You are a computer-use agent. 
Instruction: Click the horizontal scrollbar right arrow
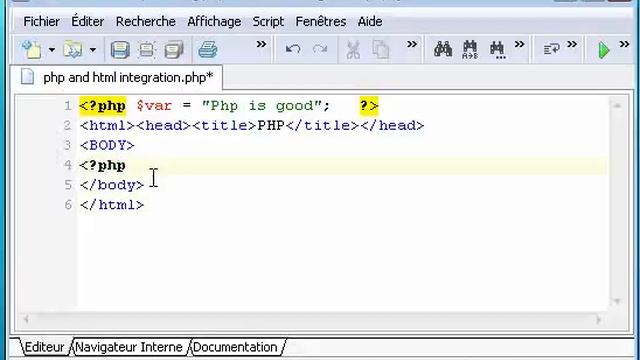(x=599, y=319)
